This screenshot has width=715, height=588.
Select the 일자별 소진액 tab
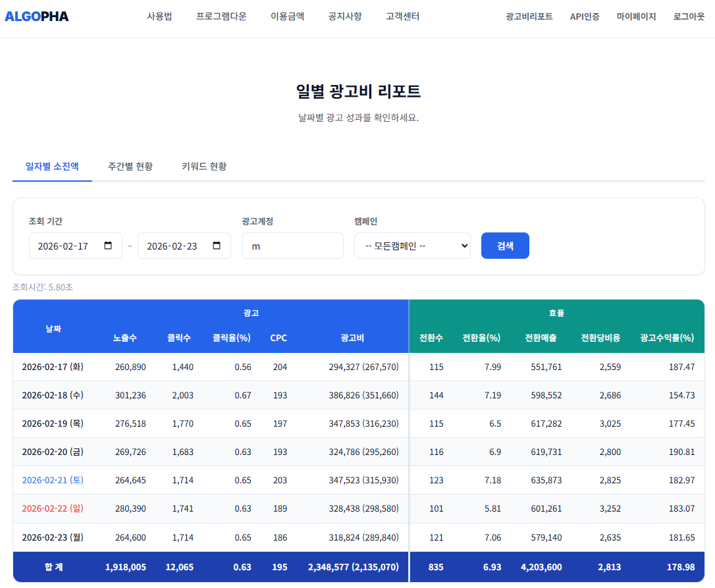click(52, 167)
